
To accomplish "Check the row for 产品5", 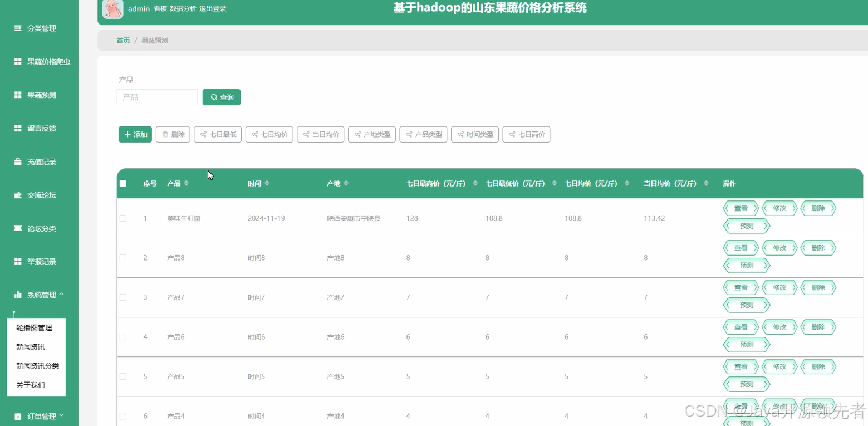I will click(x=123, y=376).
